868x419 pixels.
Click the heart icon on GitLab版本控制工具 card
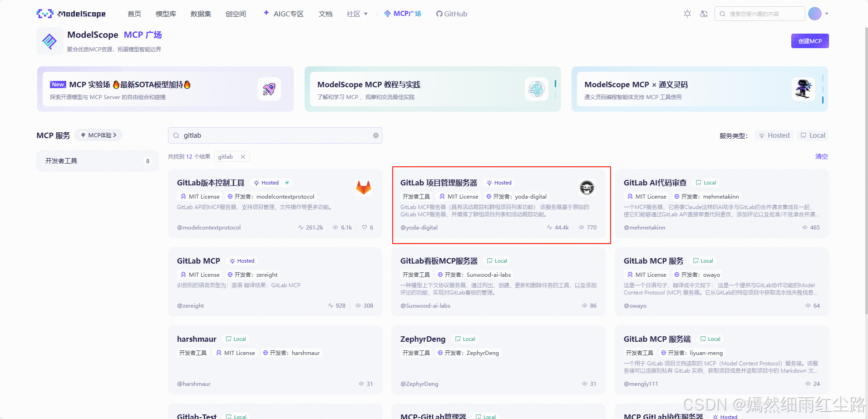[365, 227]
